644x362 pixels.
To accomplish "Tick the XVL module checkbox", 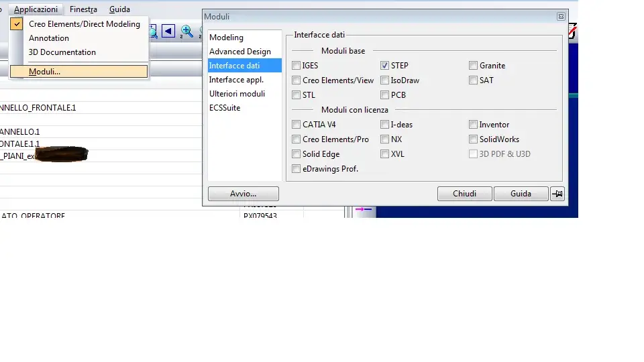I will (x=384, y=154).
